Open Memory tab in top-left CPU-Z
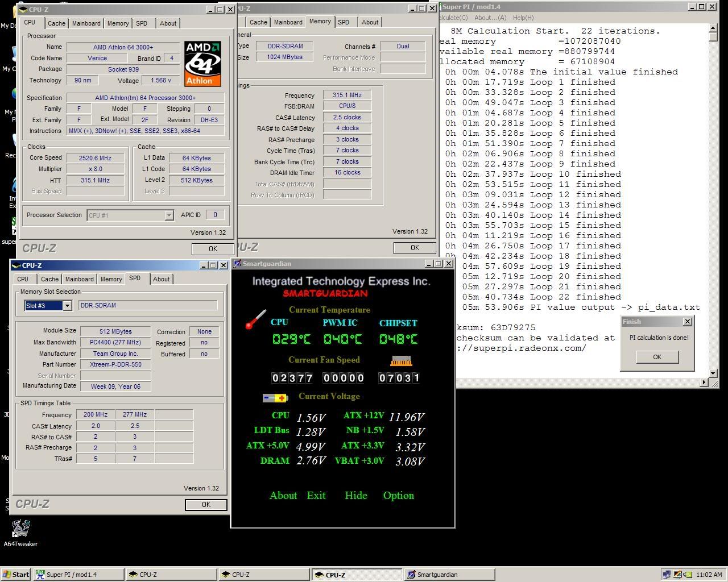This screenshot has width=728, height=582. [x=118, y=23]
